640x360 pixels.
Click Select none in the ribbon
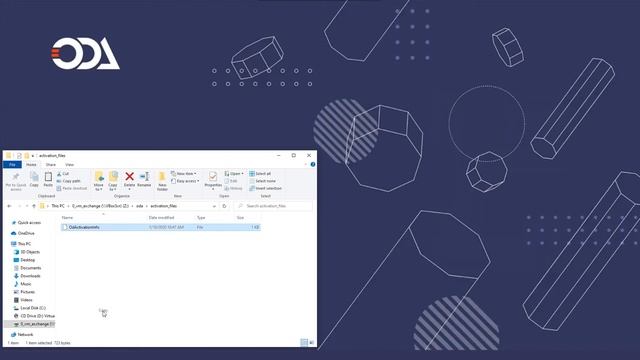[262, 181]
